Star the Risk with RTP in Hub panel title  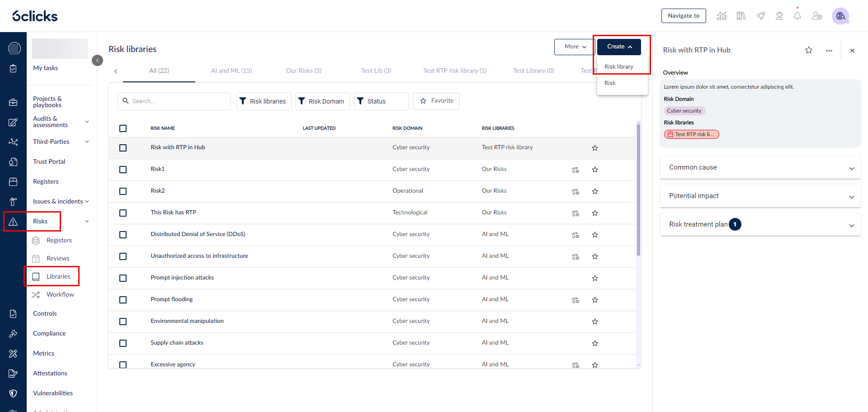[x=808, y=50]
